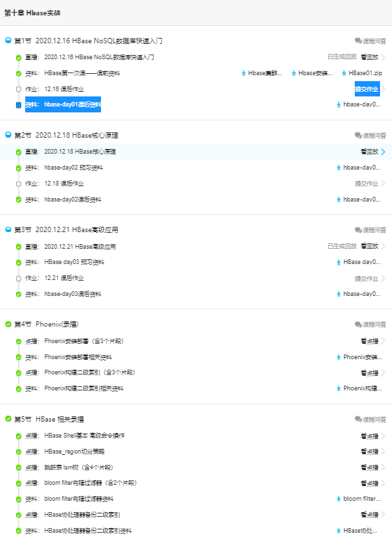Select 点播: Phoenix构建二级索引 (含3个片段) row
The height and width of the screenshot is (544, 392).
coord(80,372)
